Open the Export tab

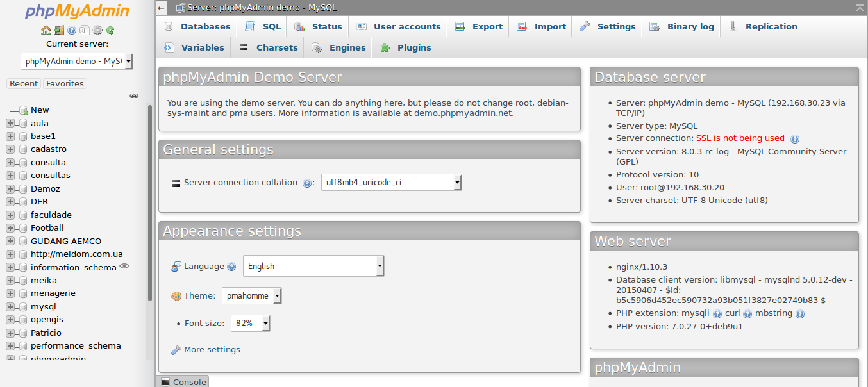coord(479,27)
